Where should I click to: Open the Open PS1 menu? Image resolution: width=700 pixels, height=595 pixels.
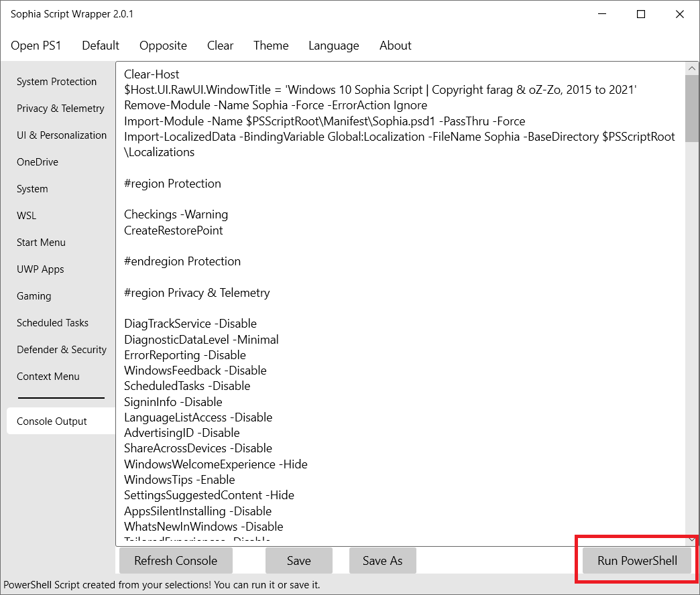pyautogui.click(x=36, y=46)
